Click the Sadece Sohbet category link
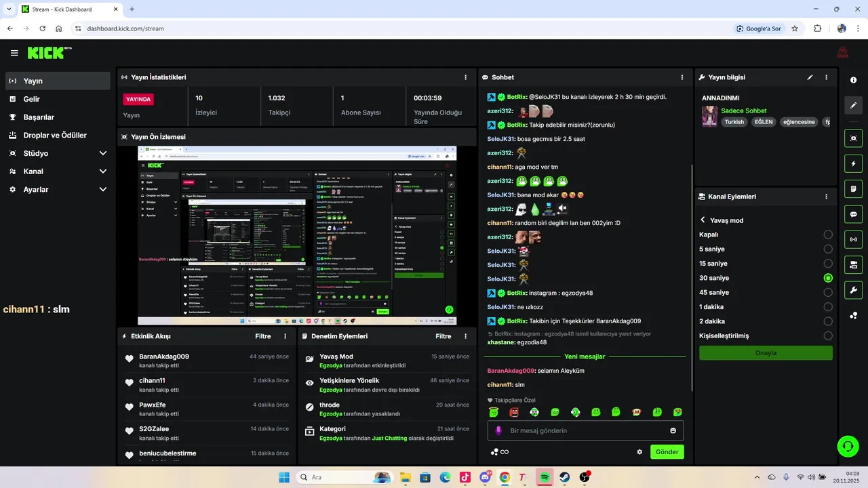The height and width of the screenshot is (488, 868). pyautogui.click(x=744, y=110)
